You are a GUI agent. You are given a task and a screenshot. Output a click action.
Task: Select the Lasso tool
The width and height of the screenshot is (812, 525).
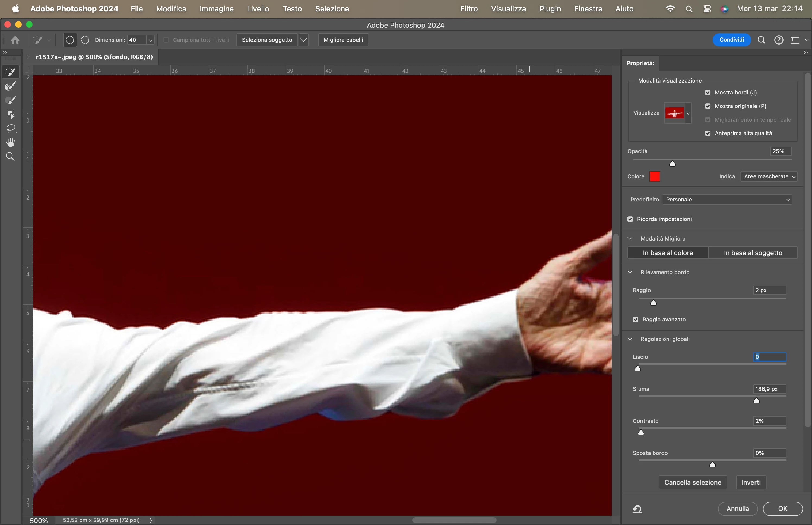[11, 128]
